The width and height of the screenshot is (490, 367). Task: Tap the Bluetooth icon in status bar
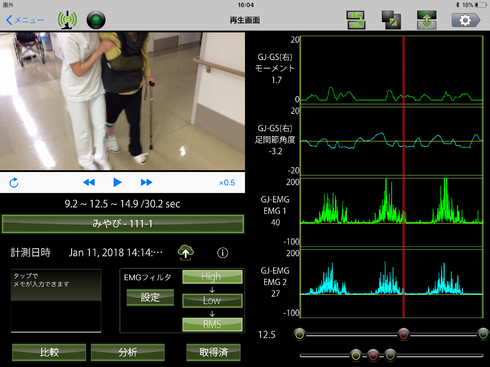457,5
